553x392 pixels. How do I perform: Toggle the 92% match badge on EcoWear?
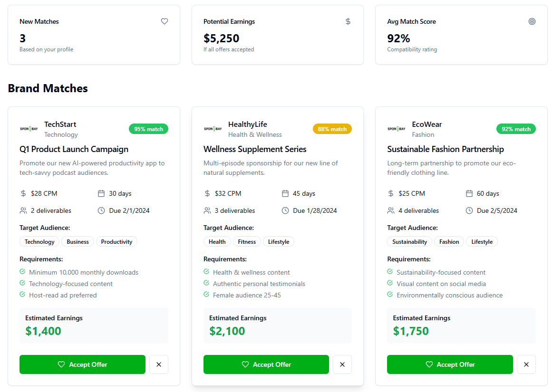pyautogui.click(x=516, y=129)
